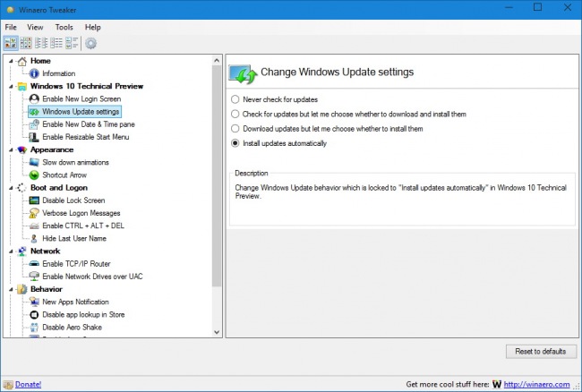This screenshot has height=392, width=582.
Task: Open the View menu
Action: (x=35, y=27)
